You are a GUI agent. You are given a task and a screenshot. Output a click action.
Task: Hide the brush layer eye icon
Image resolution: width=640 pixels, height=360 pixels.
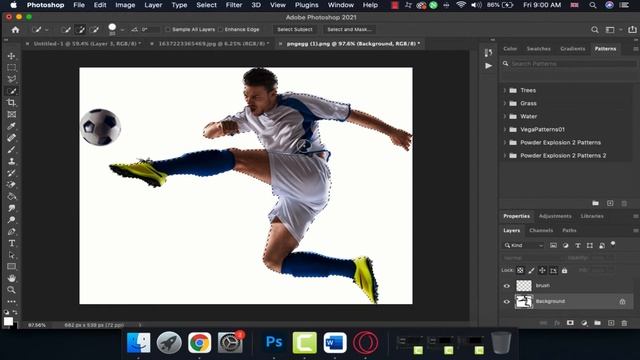click(x=507, y=286)
